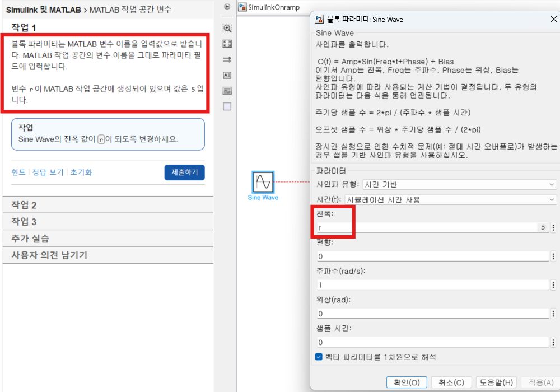Screen dimensions: 560x392
Task: Select the Annotation text icon
Action: click(227, 75)
